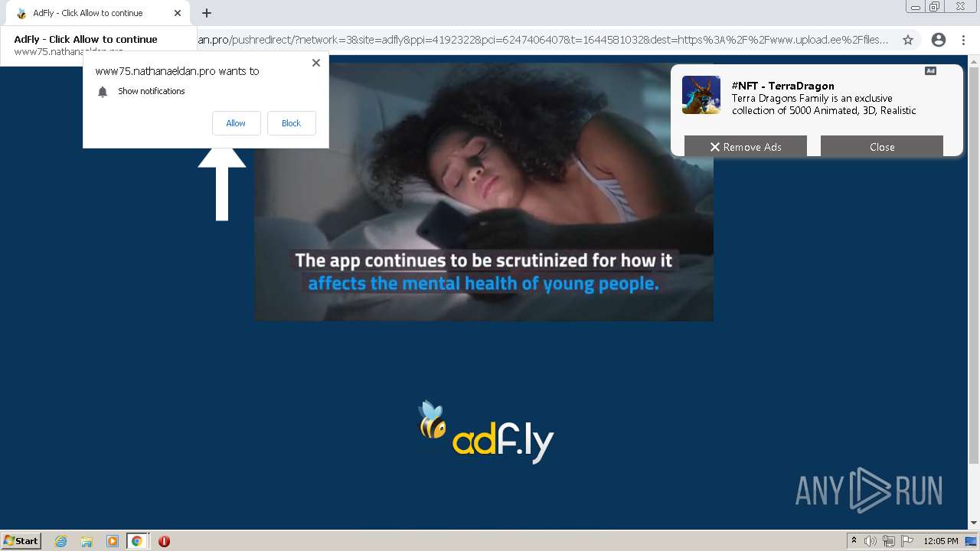Open Windows Explorer folder in taskbar
Screen dimensions: 980x551
[87, 541]
